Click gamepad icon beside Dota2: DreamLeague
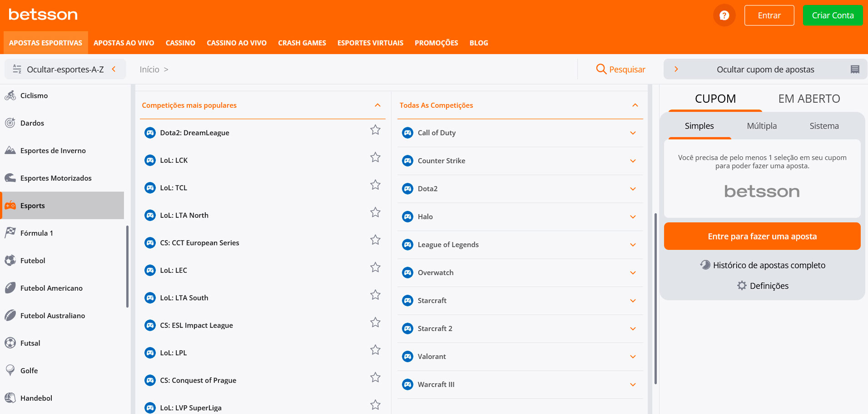 click(x=150, y=133)
